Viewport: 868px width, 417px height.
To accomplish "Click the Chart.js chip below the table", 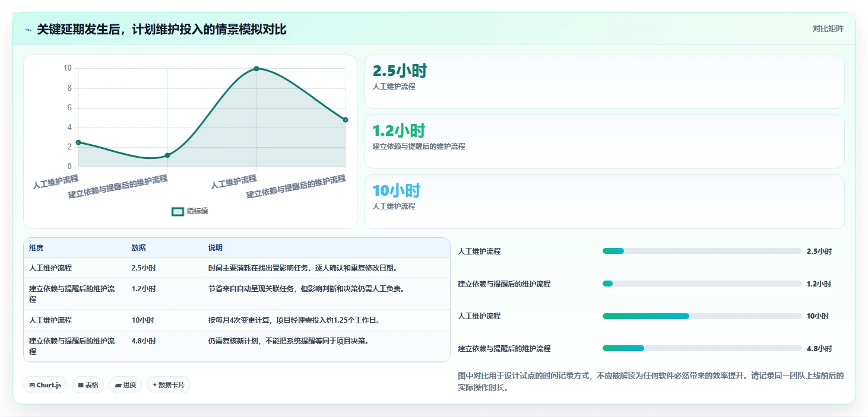I will tap(45, 385).
